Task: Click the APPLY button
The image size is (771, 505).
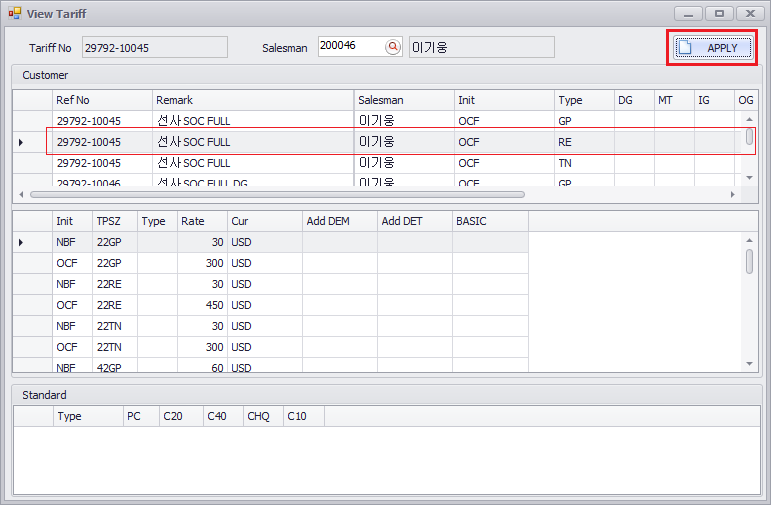Action: point(712,48)
